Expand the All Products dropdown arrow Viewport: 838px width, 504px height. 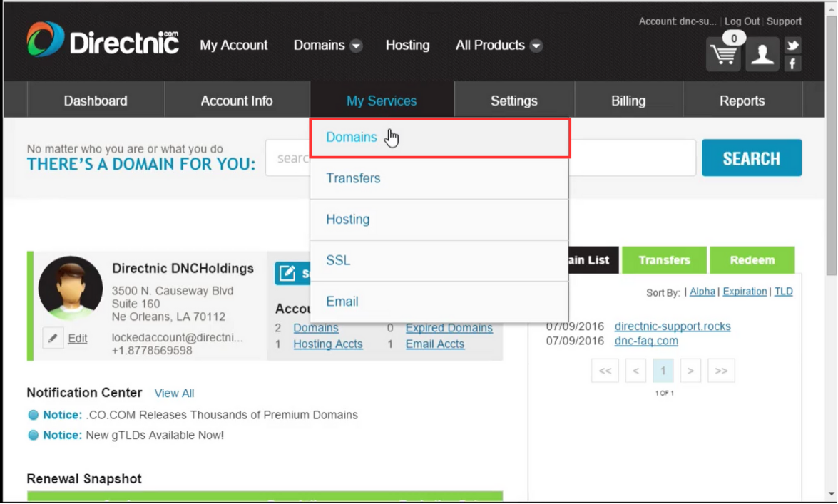536,46
